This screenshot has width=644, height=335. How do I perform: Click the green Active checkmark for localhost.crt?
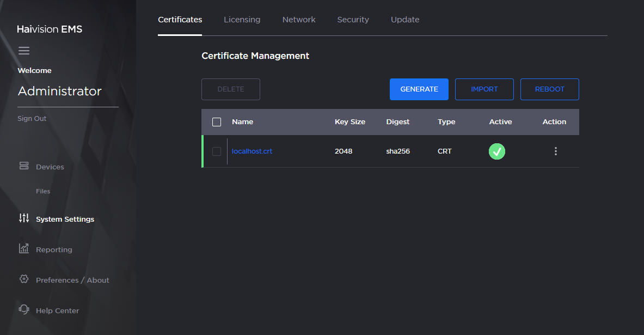pyautogui.click(x=496, y=151)
